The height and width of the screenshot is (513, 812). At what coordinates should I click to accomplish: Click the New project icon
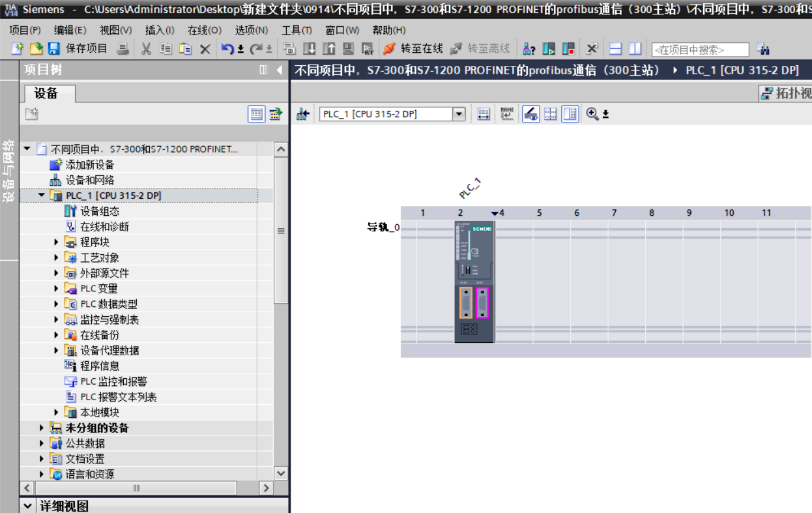[x=18, y=49]
